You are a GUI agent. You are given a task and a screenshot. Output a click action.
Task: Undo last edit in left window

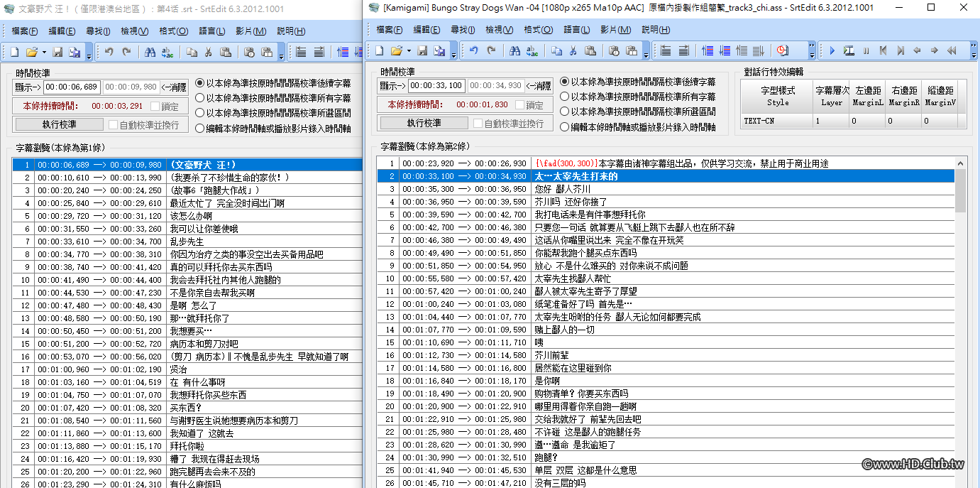[x=109, y=52]
